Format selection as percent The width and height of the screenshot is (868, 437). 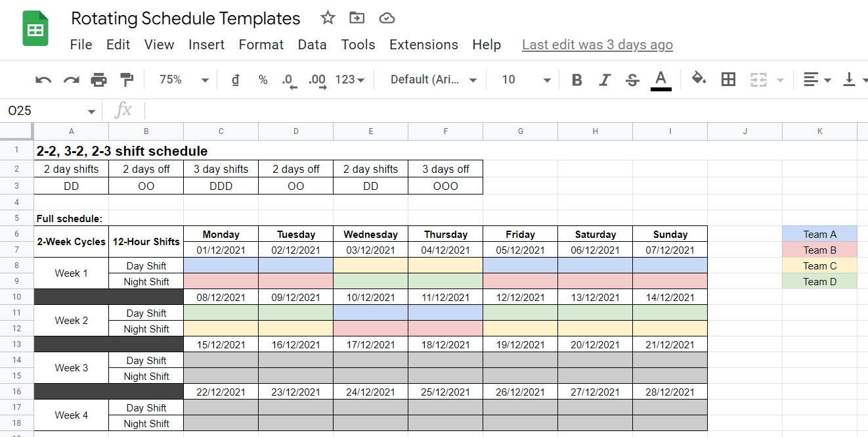pos(263,79)
